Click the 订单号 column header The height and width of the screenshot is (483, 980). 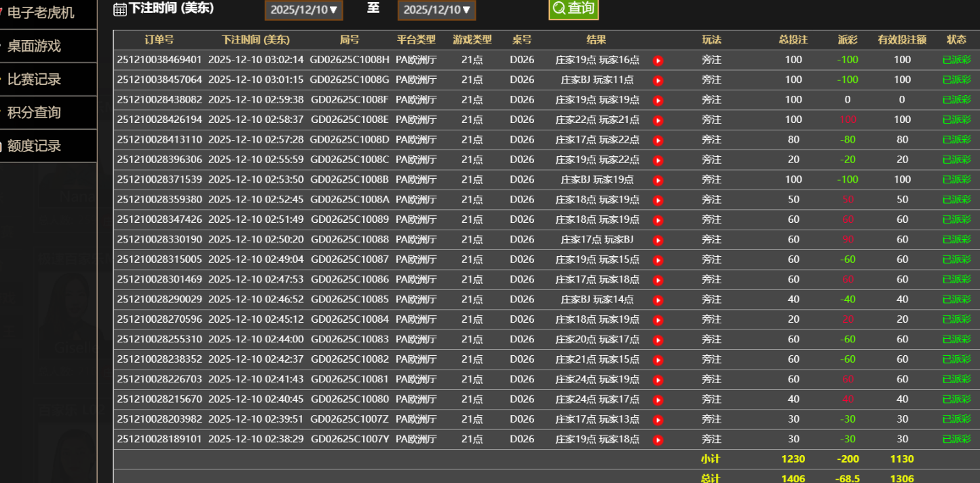(159, 40)
